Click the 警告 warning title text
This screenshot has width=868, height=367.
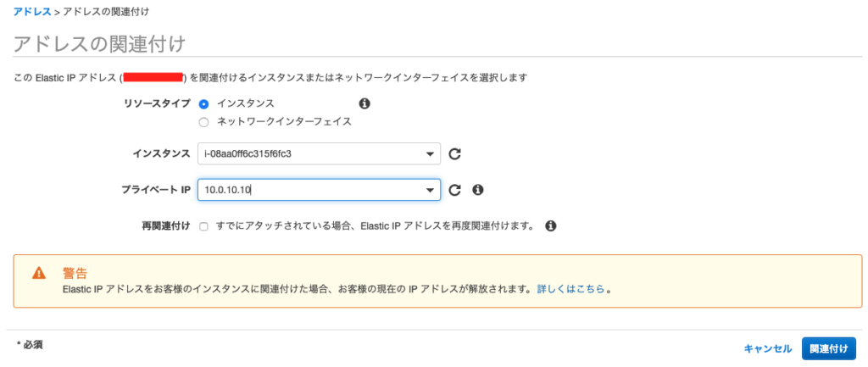tap(75, 273)
